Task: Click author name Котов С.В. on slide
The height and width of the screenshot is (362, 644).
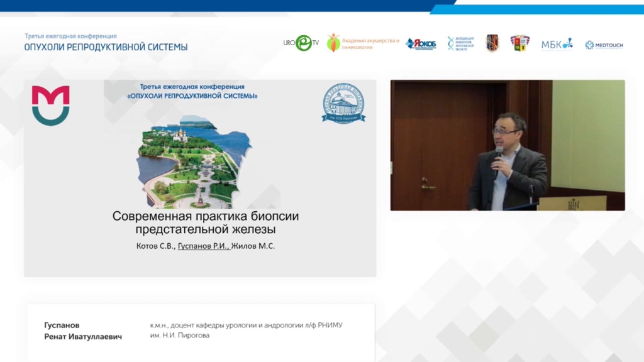Action: (155, 246)
